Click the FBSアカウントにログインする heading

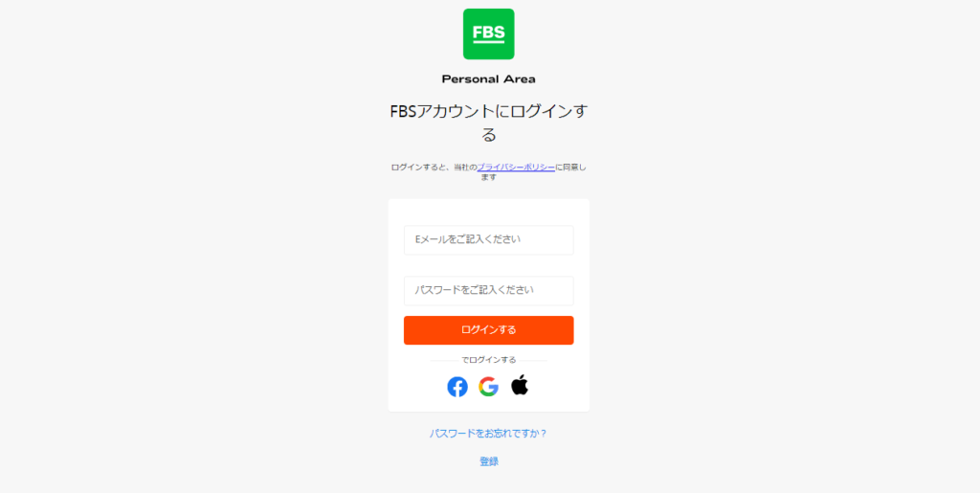pos(489,123)
